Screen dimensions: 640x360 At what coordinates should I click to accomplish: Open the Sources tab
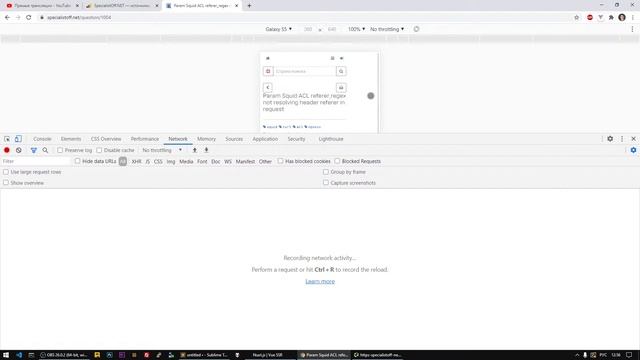(x=234, y=139)
